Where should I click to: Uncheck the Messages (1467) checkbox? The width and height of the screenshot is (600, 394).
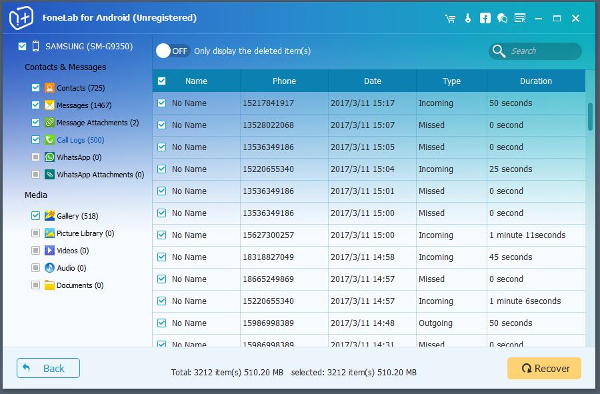coord(36,105)
